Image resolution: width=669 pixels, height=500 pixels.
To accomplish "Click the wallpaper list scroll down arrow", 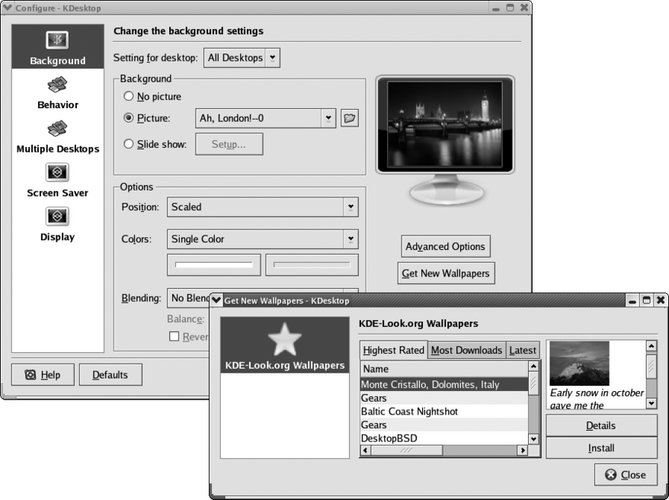I will (x=534, y=439).
